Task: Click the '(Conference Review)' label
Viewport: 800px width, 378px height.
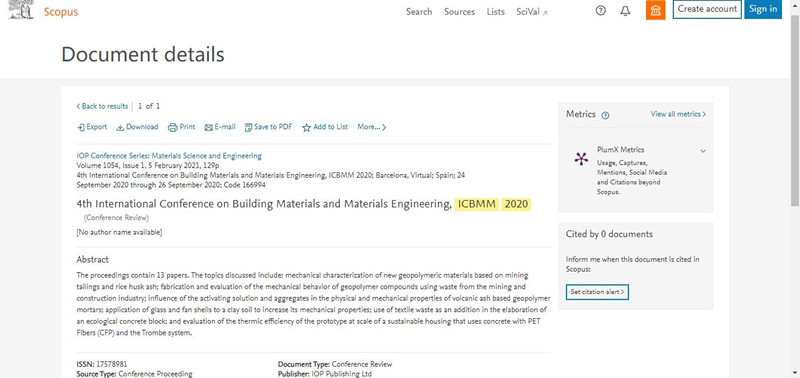Action: point(116,218)
